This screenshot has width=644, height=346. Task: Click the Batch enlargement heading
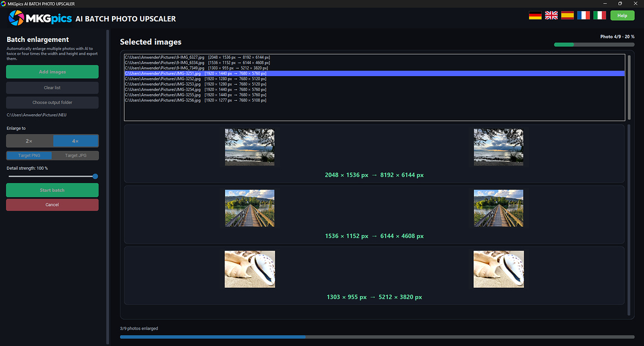click(x=38, y=39)
